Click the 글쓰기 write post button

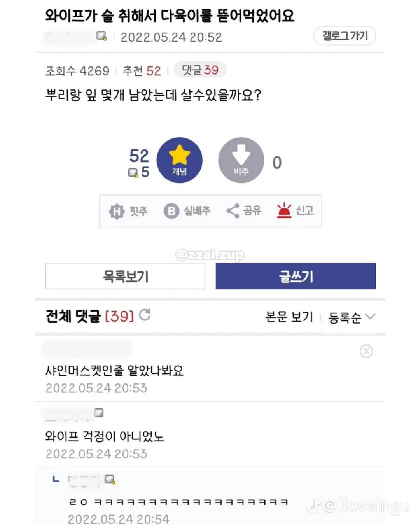coord(296,276)
